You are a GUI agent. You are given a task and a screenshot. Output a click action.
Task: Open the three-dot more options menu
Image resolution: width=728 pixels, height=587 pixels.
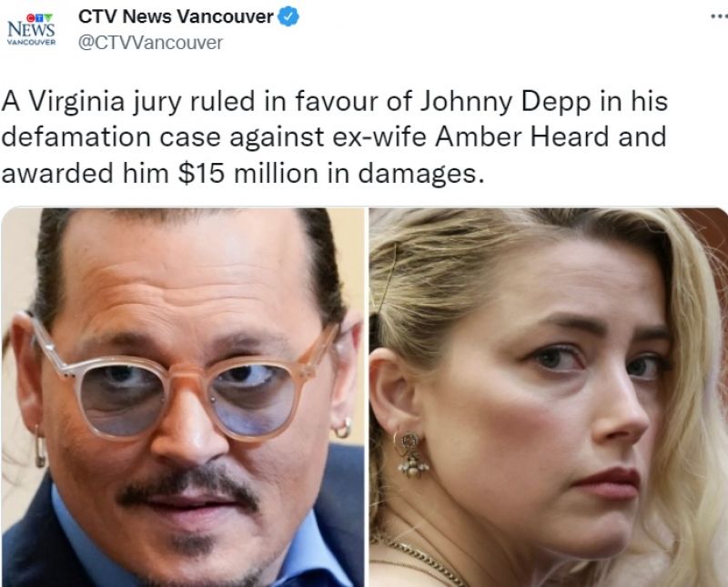tap(720, 16)
